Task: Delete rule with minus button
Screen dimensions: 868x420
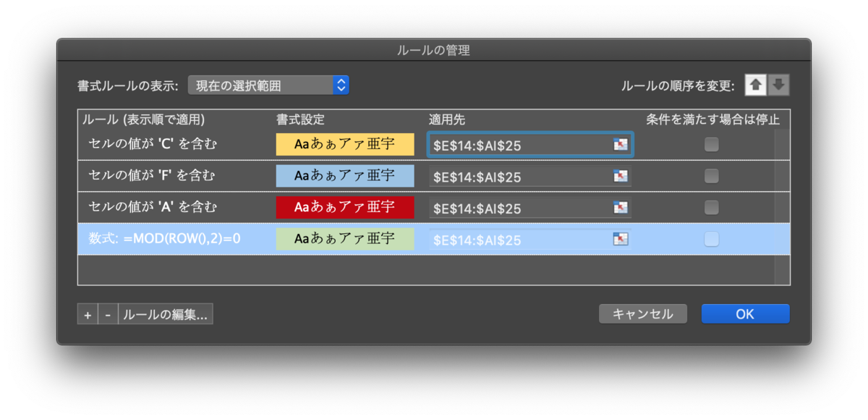Action: pyautogui.click(x=107, y=314)
